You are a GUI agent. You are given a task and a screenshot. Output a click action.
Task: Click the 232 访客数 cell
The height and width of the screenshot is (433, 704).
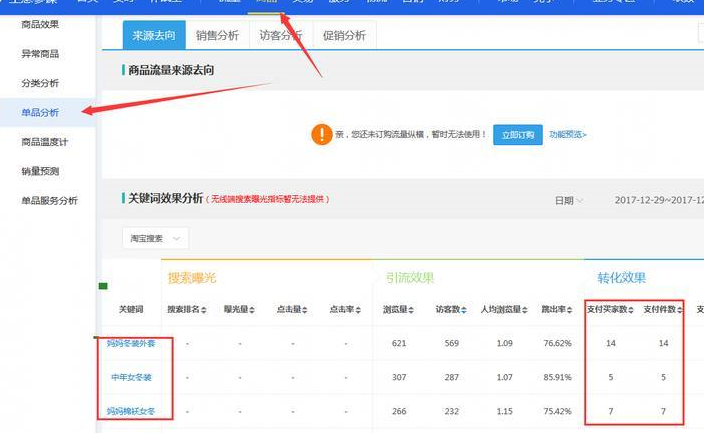pyautogui.click(x=452, y=411)
